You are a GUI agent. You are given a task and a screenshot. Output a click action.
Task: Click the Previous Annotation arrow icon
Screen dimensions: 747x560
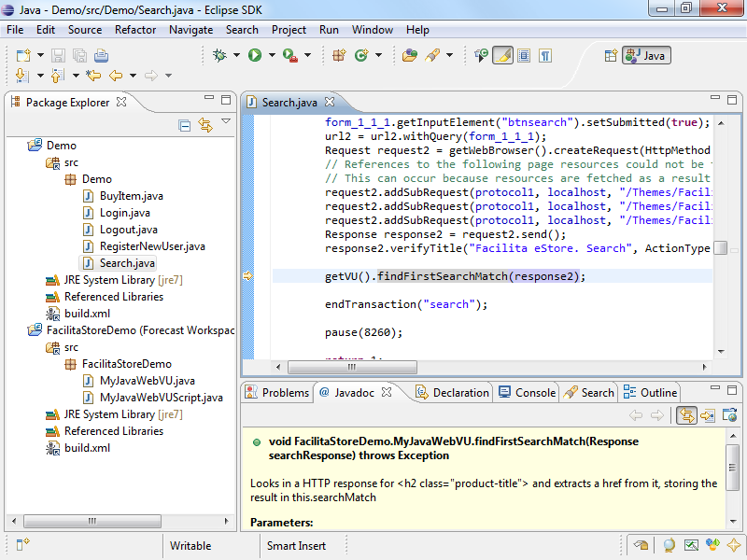point(58,76)
